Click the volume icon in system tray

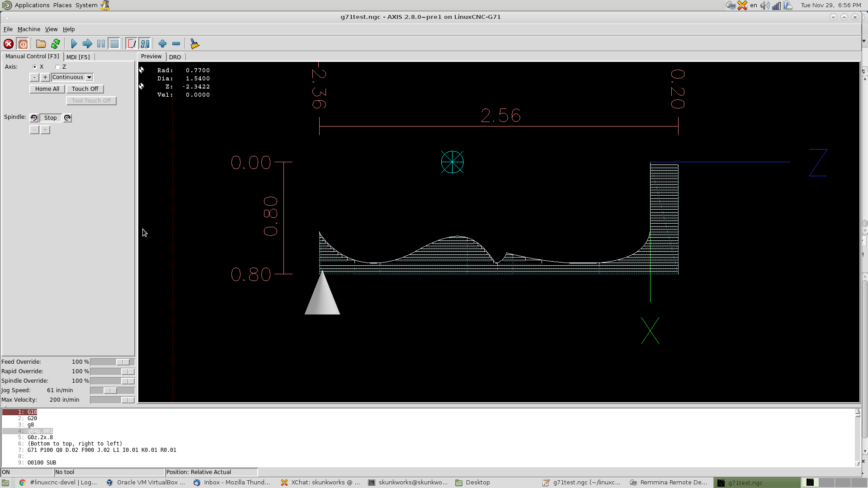764,5
